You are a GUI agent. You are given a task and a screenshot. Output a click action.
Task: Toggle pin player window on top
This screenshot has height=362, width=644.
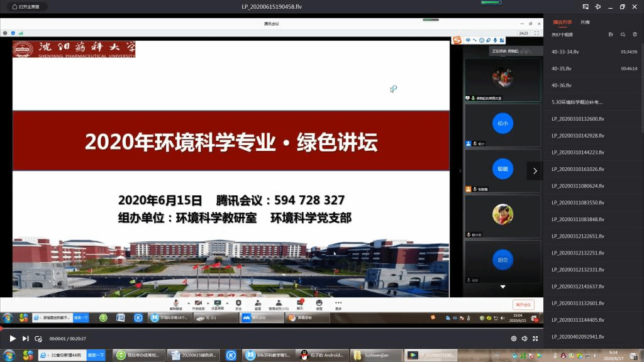click(x=597, y=7)
